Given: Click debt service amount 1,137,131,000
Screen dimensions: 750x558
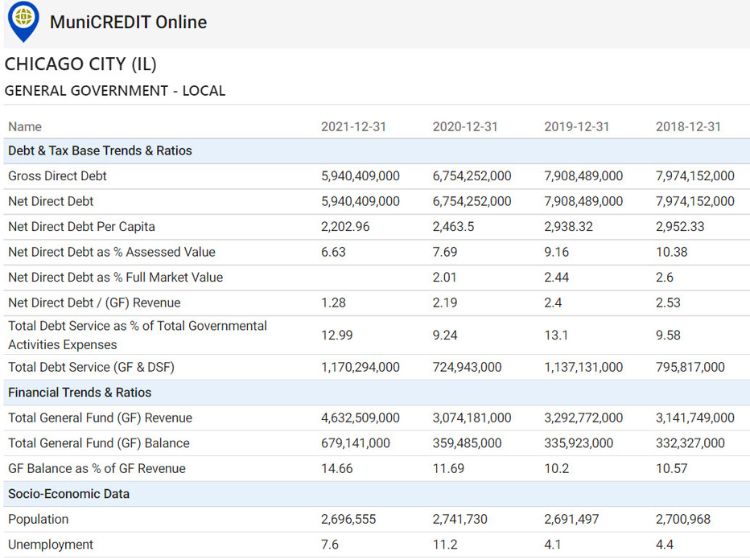Looking at the screenshot, I should [x=583, y=367].
